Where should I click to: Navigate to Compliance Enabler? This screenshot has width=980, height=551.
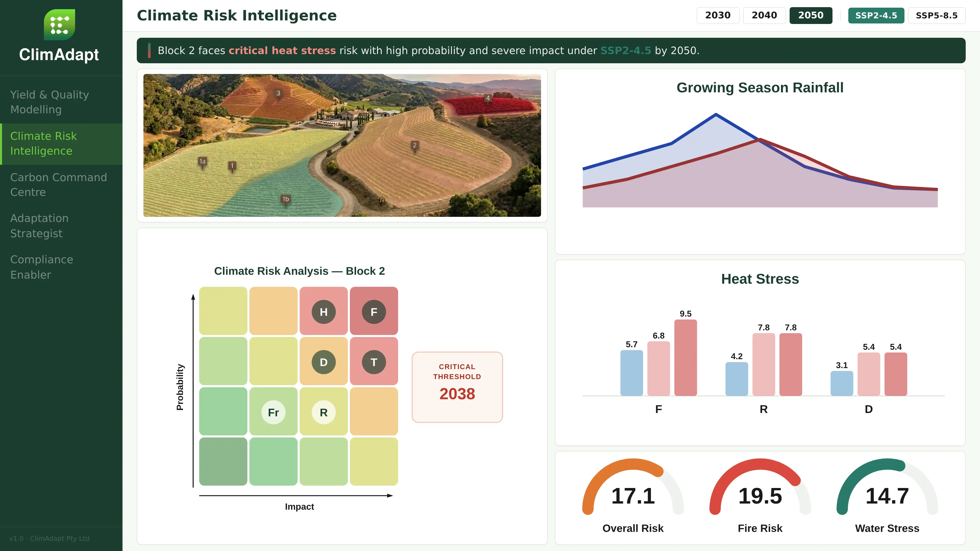pos(42,267)
